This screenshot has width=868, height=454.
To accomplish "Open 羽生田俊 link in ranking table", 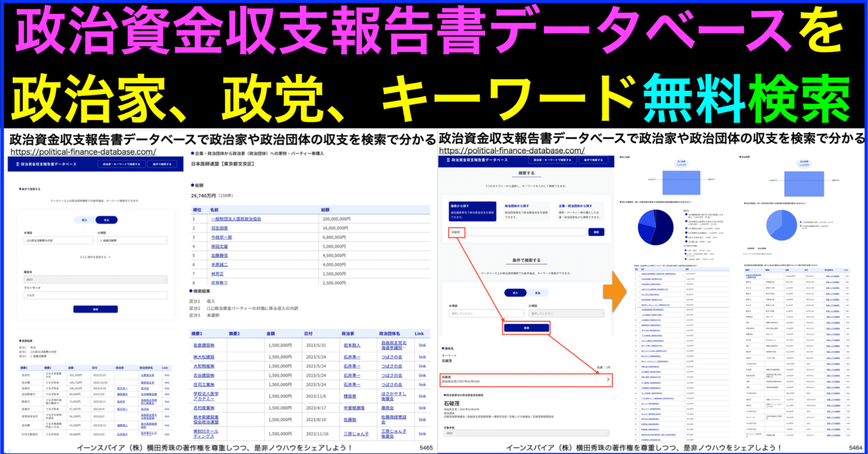I will 219,228.
